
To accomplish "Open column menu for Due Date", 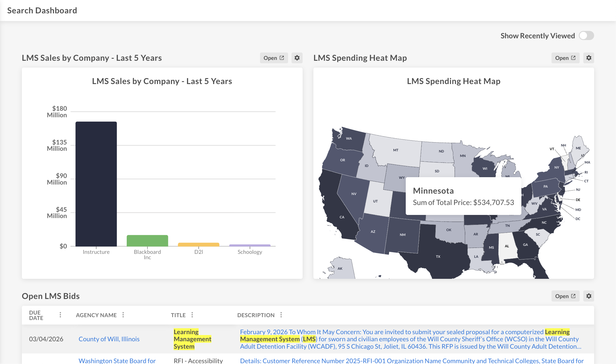I will [x=60, y=315].
